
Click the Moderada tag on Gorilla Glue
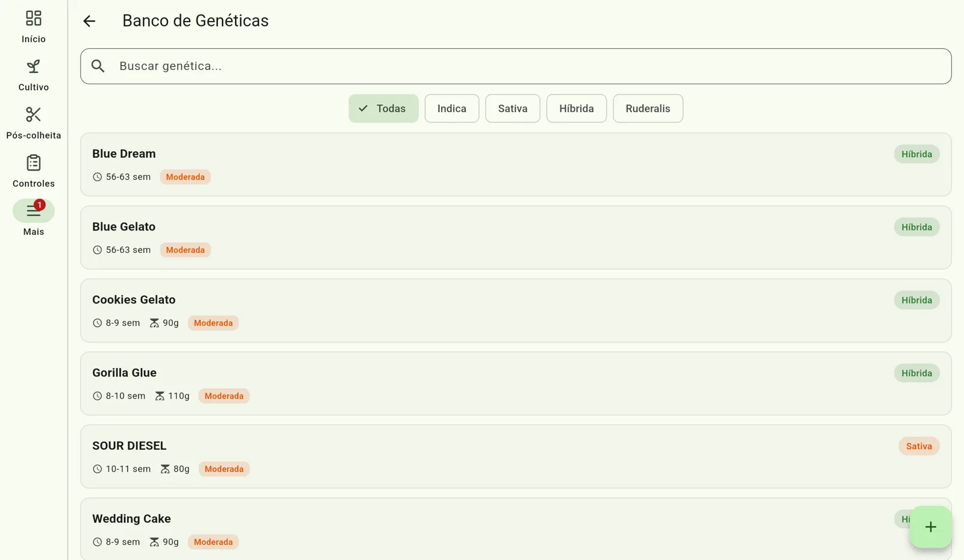coord(224,396)
